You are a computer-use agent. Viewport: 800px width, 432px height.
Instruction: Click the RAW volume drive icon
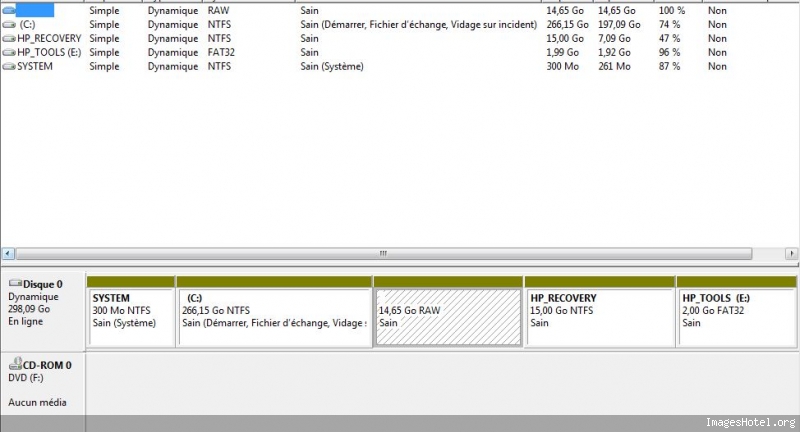coord(9,10)
